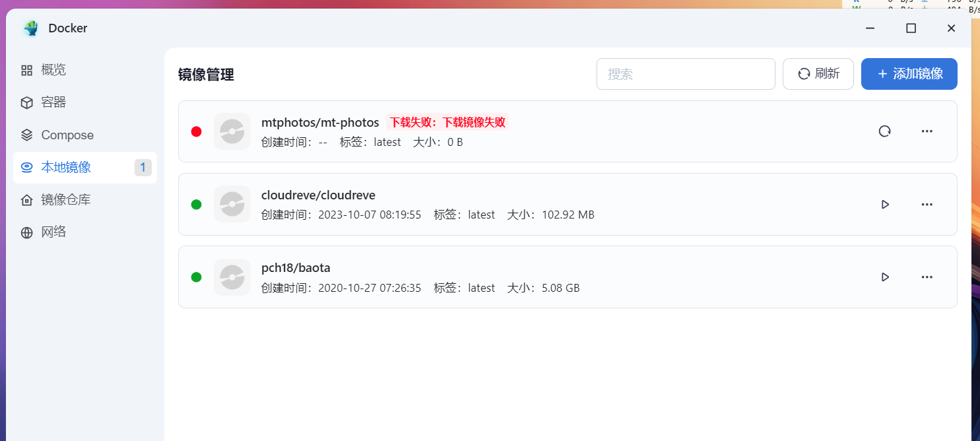Image resolution: width=980 pixels, height=441 pixels.
Task: Open the 镜像仓库 registry page
Action: point(85,200)
